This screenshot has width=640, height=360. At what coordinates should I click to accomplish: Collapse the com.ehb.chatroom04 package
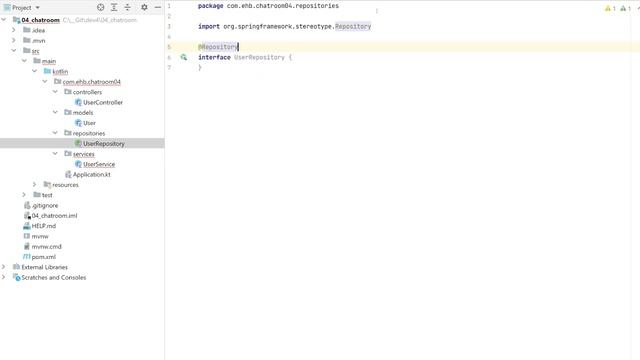(x=45, y=82)
